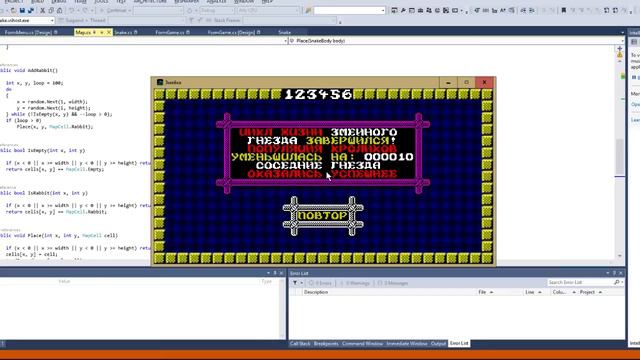Open the find combo box in the toolbar
This screenshot has width=640, height=360.
point(349,10)
